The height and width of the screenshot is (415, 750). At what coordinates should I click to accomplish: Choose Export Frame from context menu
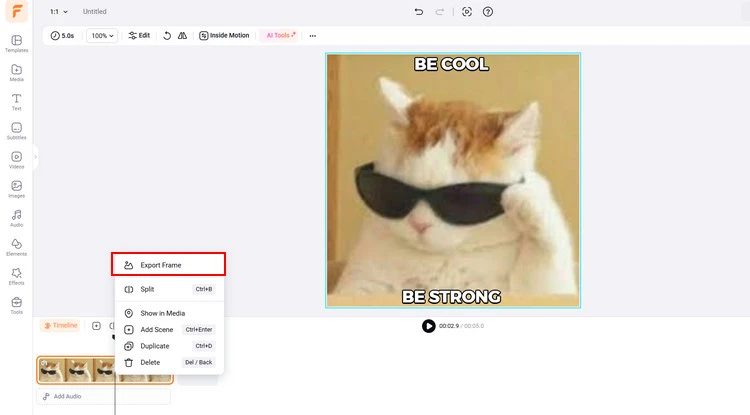[168, 264]
